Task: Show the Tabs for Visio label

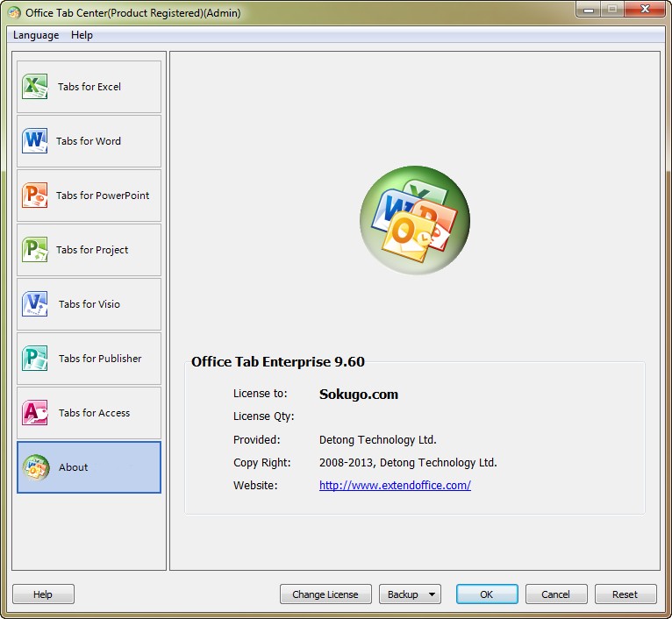Action: [x=89, y=304]
